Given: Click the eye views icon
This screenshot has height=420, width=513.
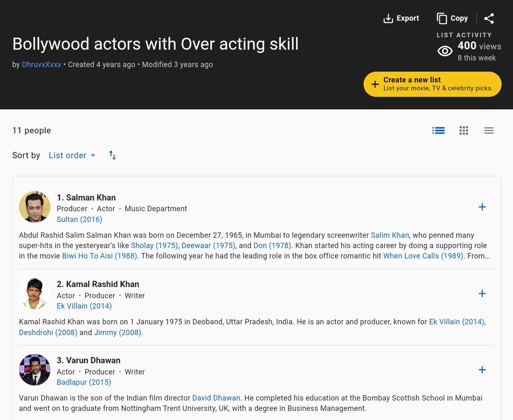Looking at the screenshot, I should (x=445, y=51).
